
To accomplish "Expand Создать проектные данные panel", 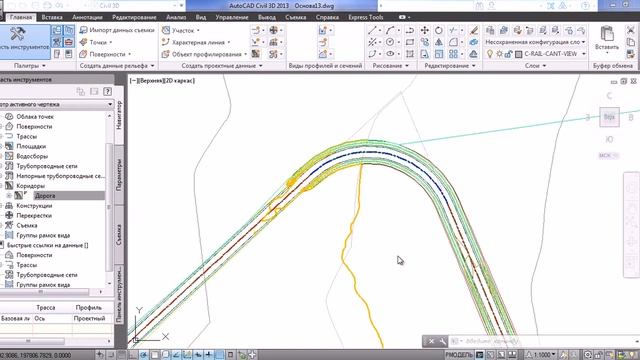I will coord(222,66).
